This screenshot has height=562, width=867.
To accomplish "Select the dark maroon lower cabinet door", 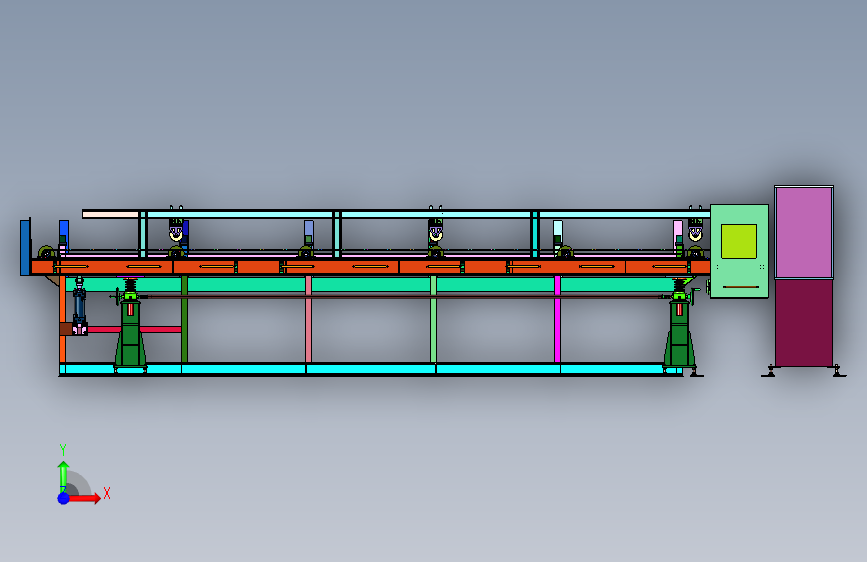I will [804, 322].
